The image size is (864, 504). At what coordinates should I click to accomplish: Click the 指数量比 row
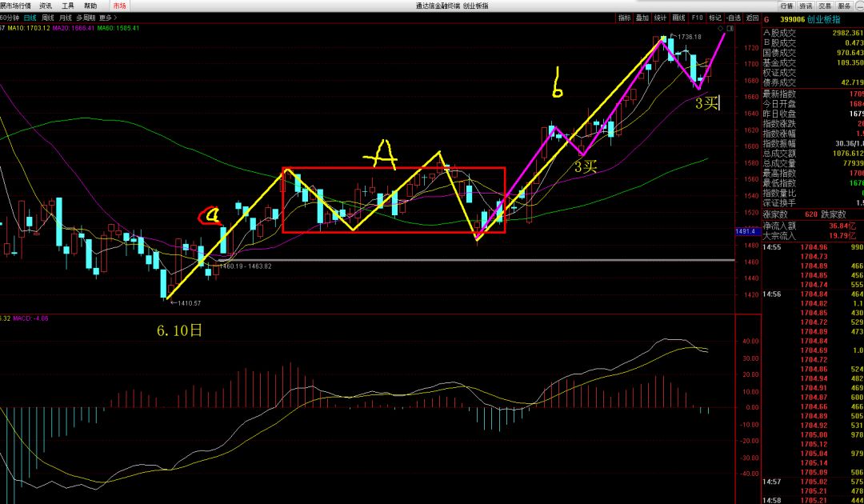tap(813, 194)
